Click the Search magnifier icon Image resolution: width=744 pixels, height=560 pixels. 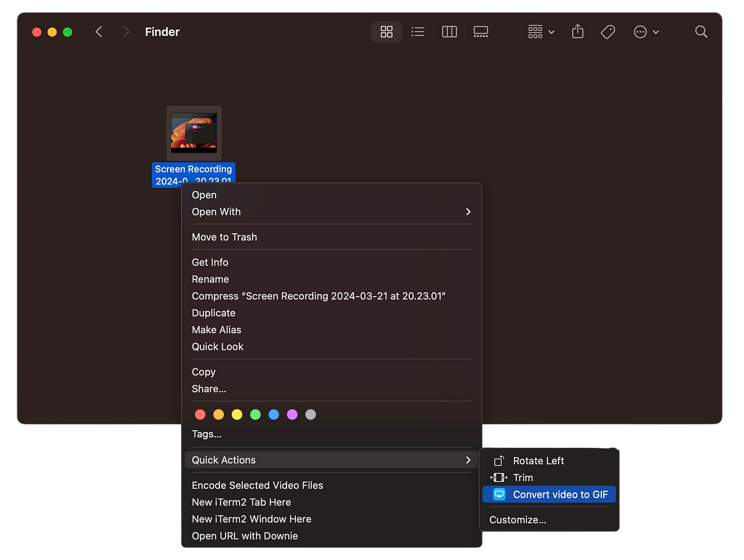701,32
